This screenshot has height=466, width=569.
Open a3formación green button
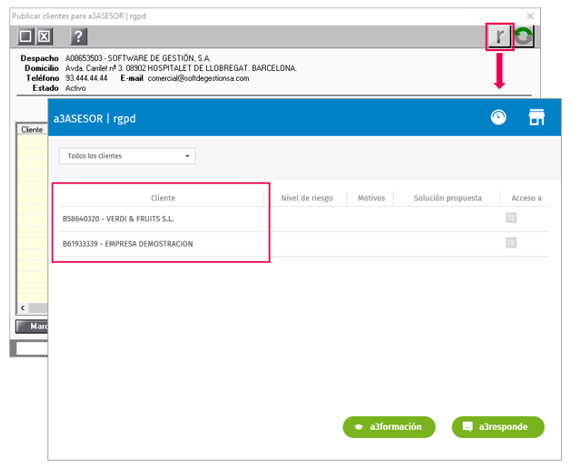(389, 427)
